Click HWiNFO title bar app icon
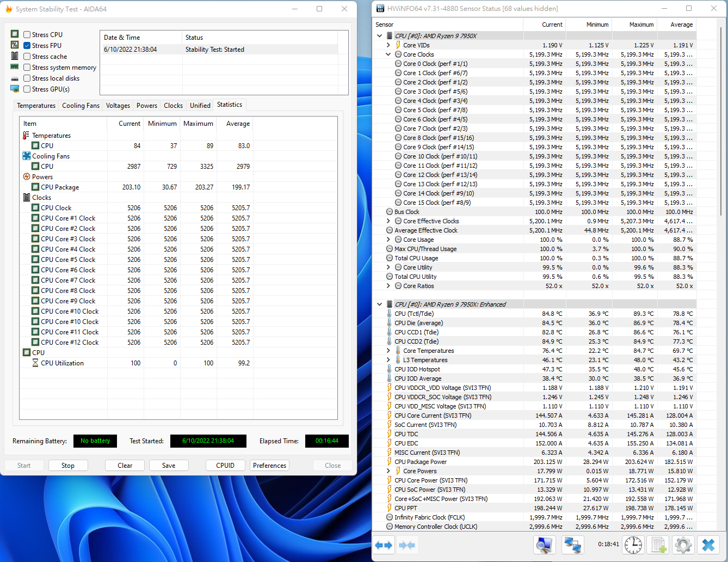The height and width of the screenshot is (562, 728). click(380, 9)
